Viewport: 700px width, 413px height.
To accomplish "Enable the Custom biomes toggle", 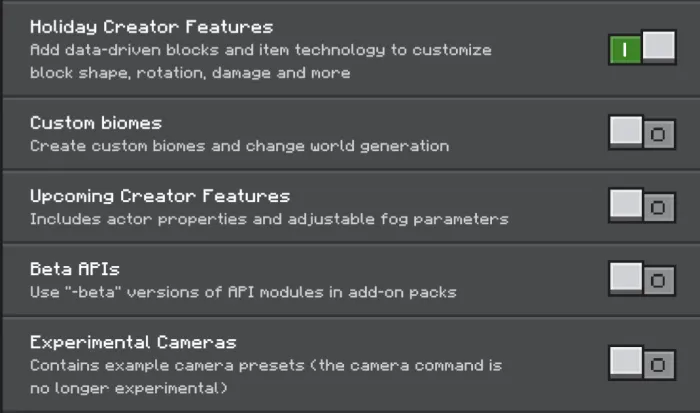I will coord(642,133).
